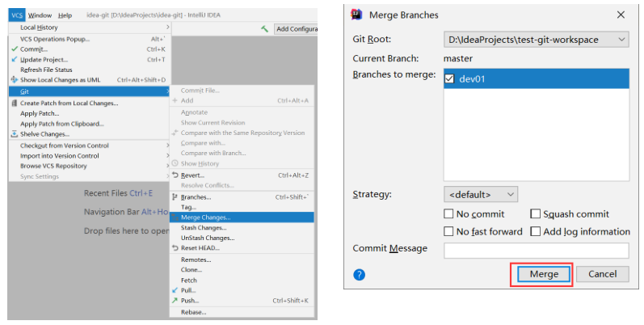Viewport: 644px width, 325px height.
Task: Enable the No commit checkbox
Action: 448,214
